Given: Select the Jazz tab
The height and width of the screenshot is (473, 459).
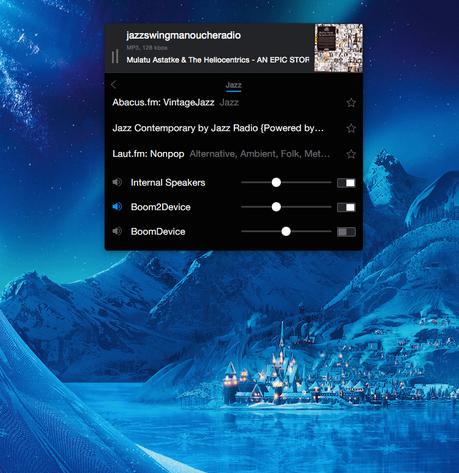Looking at the screenshot, I should pos(233,85).
